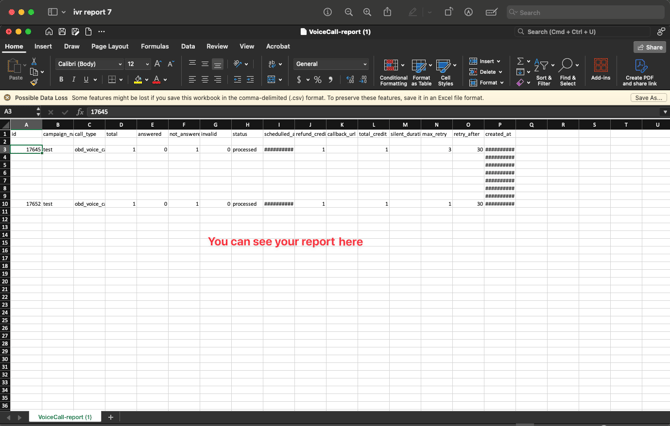Switch to the Formulas ribbon tab
The width and height of the screenshot is (670, 426).
[155, 46]
